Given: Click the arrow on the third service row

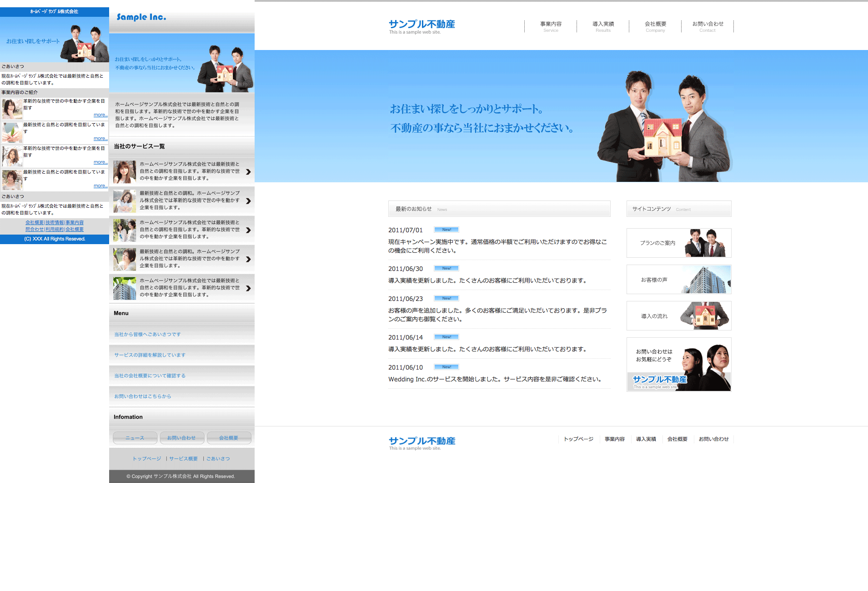Looking at the screenshot, I should pyautogui.click(x=248, y=230).
